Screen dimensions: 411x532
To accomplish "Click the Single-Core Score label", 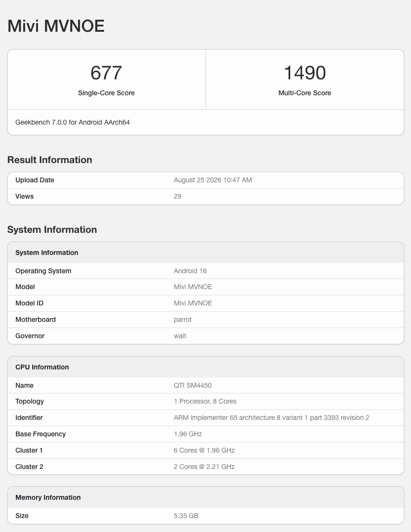I will tap(106, 93).
